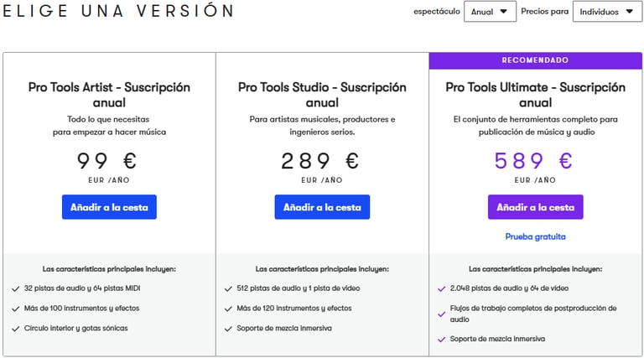Click the 589 € Ultimate price
The height and width of the screenshot is (358, 644).
pos(533,160)
